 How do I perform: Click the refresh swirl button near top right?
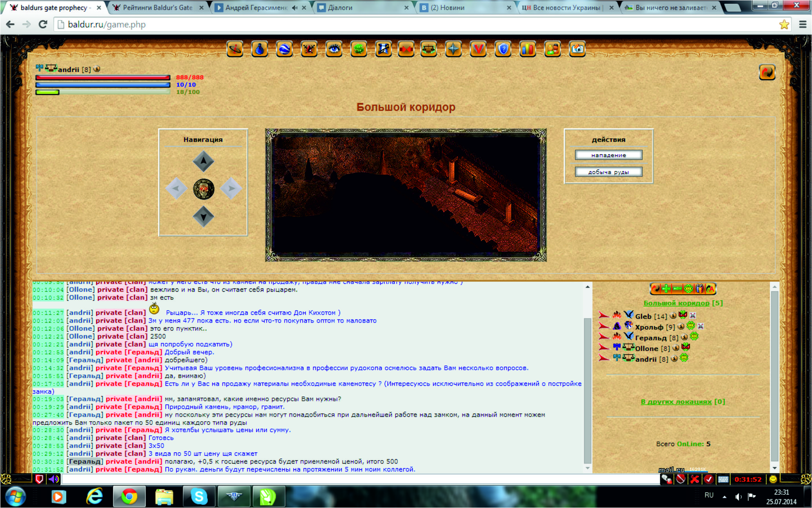coord(767,72)
